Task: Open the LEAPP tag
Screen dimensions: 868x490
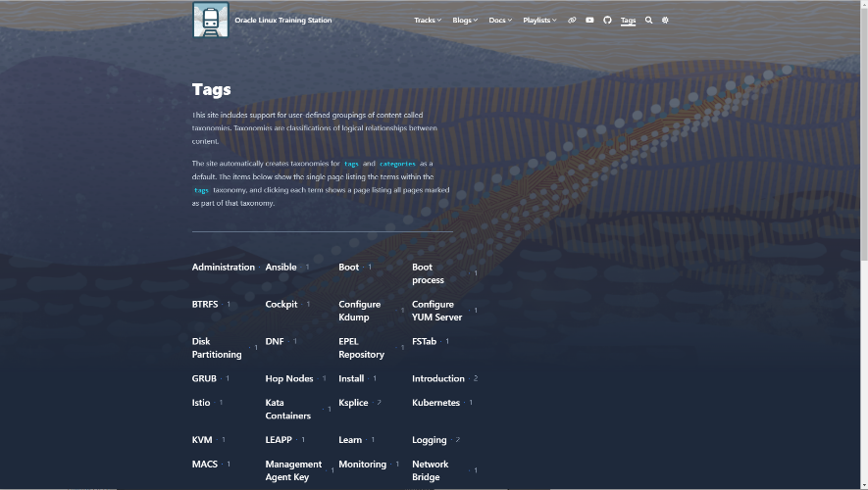Action: pyautogui.click(x=279, y=440)
